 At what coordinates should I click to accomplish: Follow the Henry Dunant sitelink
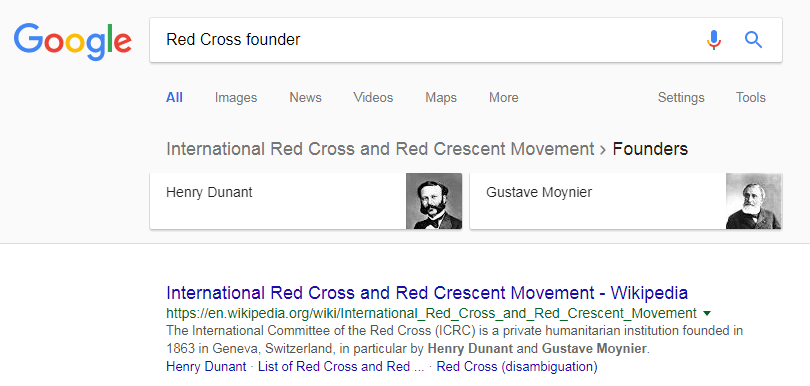click(206, 367)
